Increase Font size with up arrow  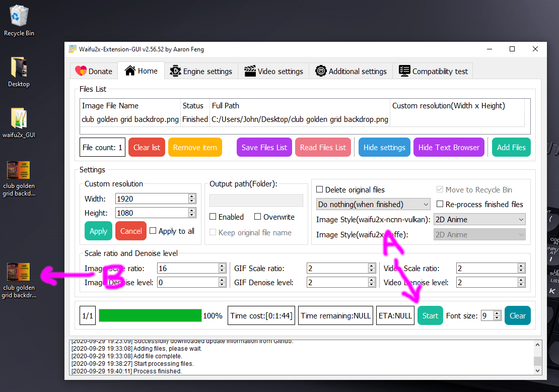pos(497,313)
